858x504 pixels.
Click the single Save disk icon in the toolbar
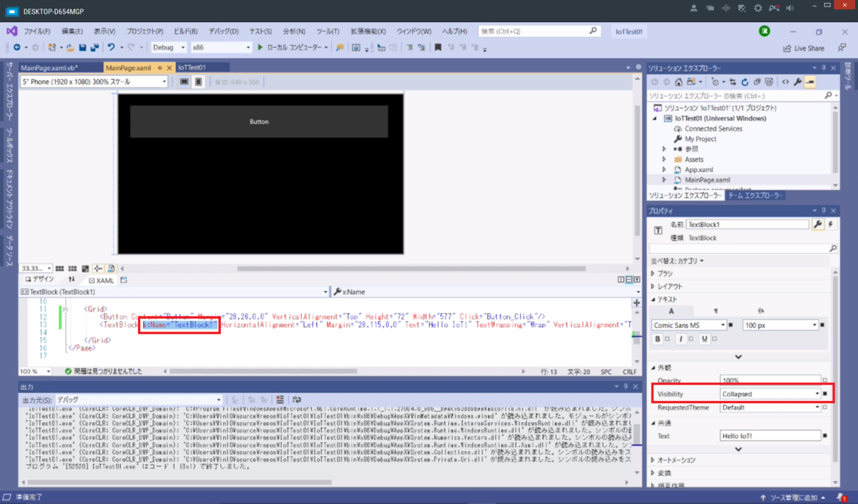tap(83, 47)
